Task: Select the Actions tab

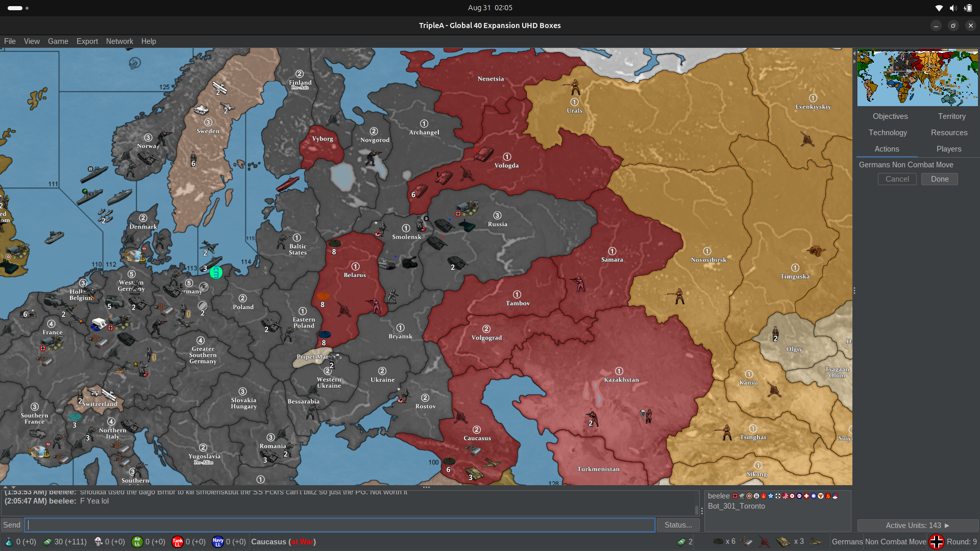Action: coord(887,149)
